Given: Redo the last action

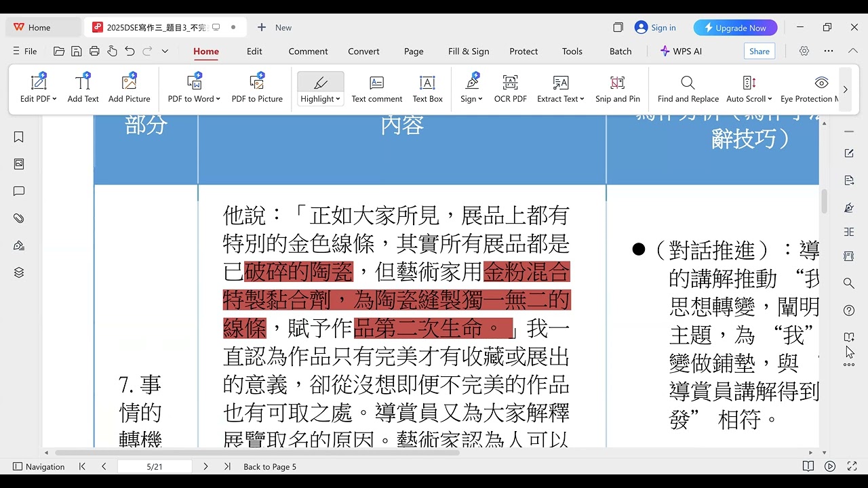Looking at the screenshot, I should 147,51.
